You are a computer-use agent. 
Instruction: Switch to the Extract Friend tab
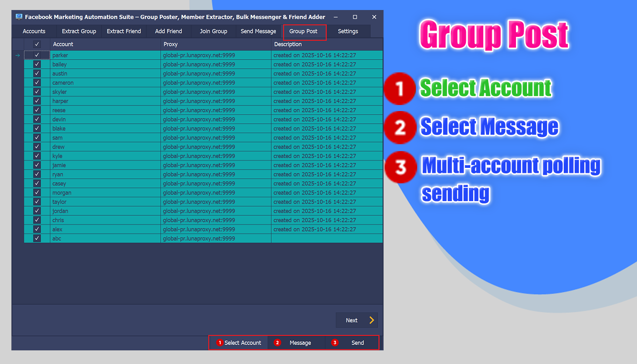coord(124,31)
